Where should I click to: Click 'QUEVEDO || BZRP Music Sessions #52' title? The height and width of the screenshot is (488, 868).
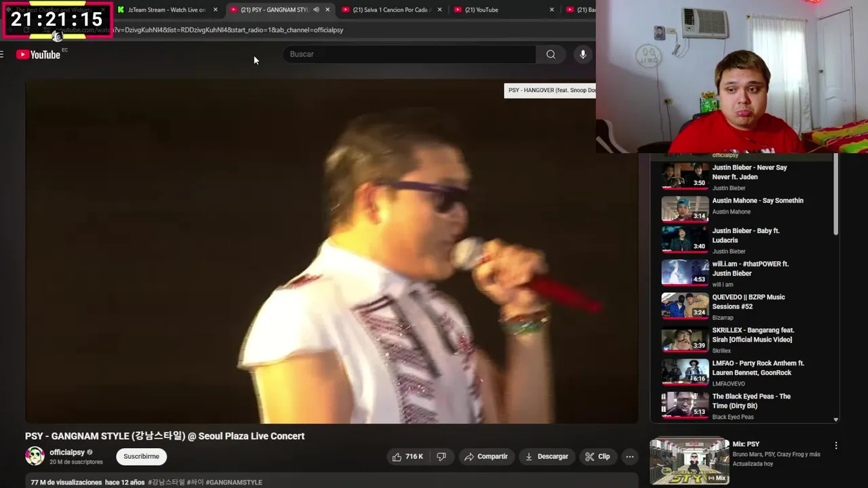[x=749, y=302]
